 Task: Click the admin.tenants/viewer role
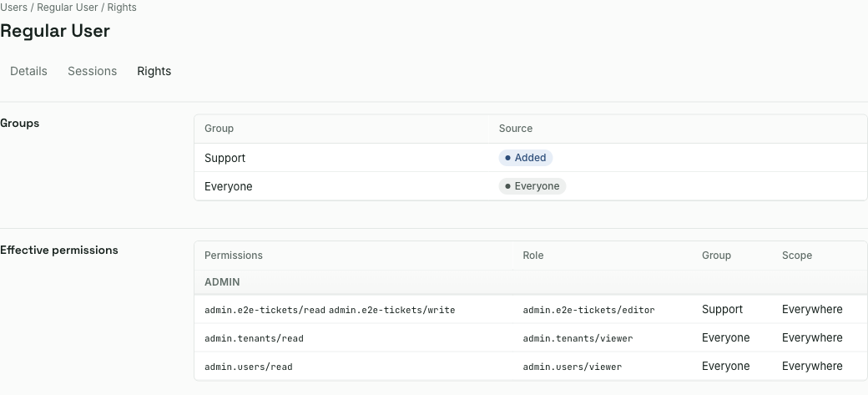pos(578,338)
